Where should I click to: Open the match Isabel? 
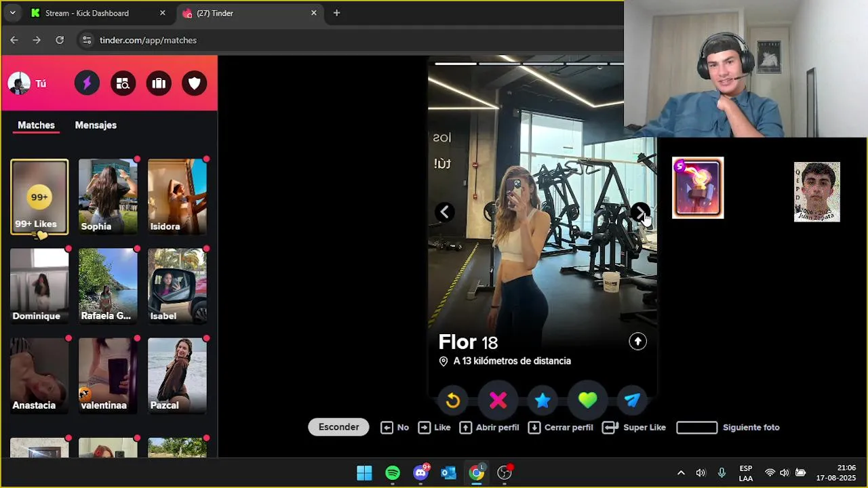177,286
